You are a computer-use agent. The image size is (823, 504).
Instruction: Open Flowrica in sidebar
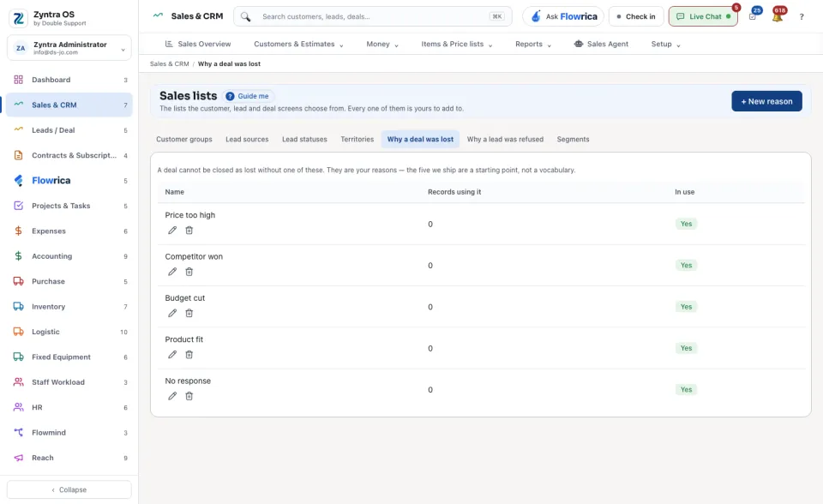[x=69, y=181]
